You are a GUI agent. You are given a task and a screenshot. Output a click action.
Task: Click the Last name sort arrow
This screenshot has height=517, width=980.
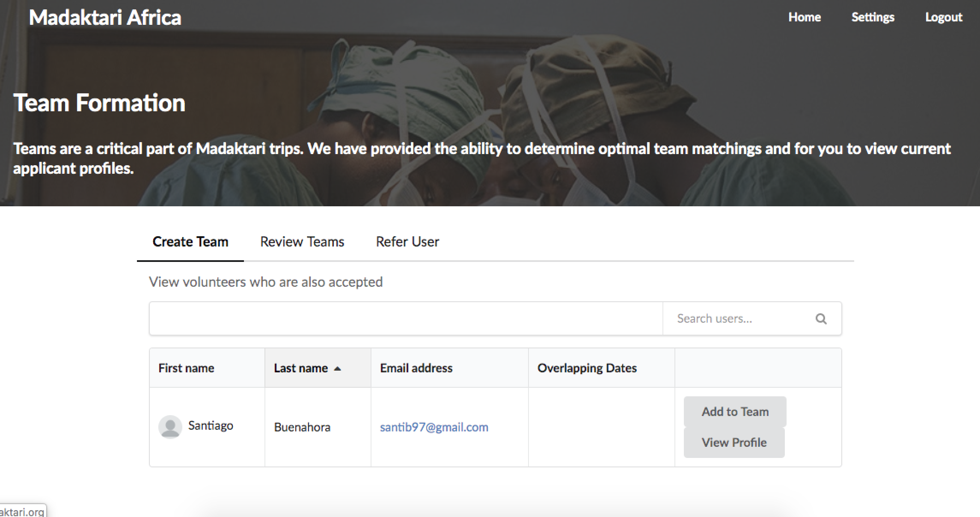click(x=337, y=368)
